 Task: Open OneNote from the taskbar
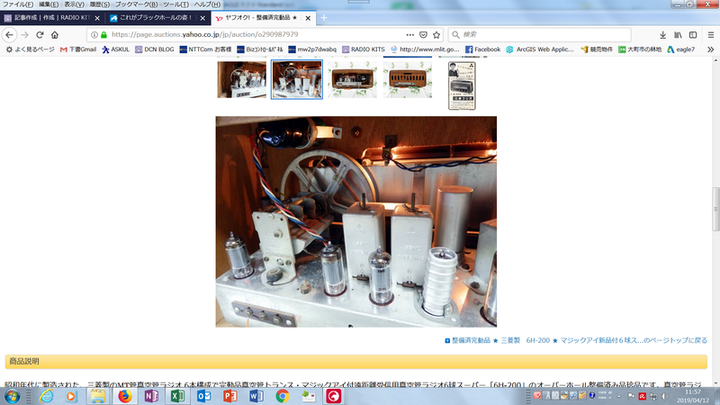[151, 396]
